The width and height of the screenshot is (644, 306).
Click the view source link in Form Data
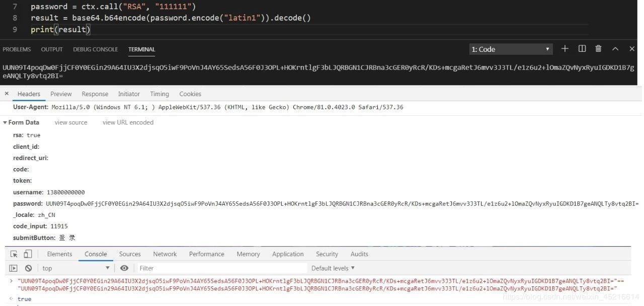[70, 122]
